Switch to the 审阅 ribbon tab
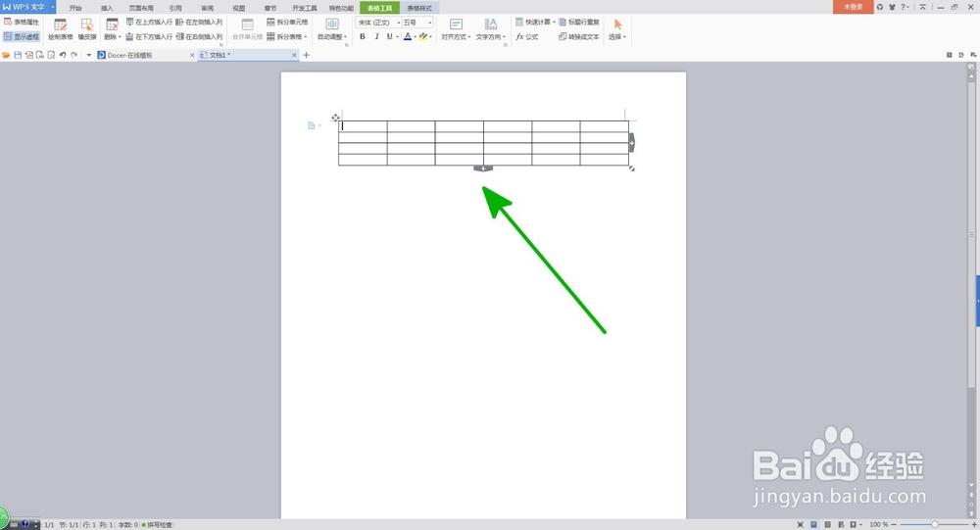Image resolution: width=980 pixels, height=530 pixels. [207, 8]
